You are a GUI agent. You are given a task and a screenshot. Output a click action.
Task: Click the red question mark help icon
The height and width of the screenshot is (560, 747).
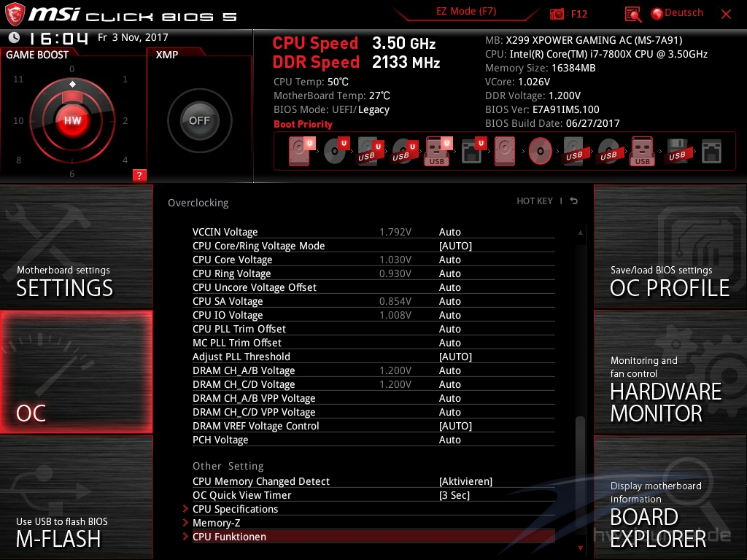tap(139, 175)
